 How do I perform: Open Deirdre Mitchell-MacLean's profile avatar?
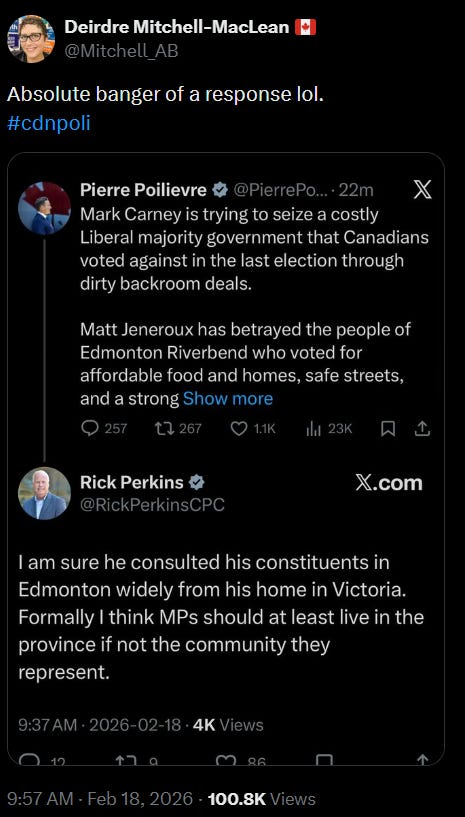(x=31, y=39)
